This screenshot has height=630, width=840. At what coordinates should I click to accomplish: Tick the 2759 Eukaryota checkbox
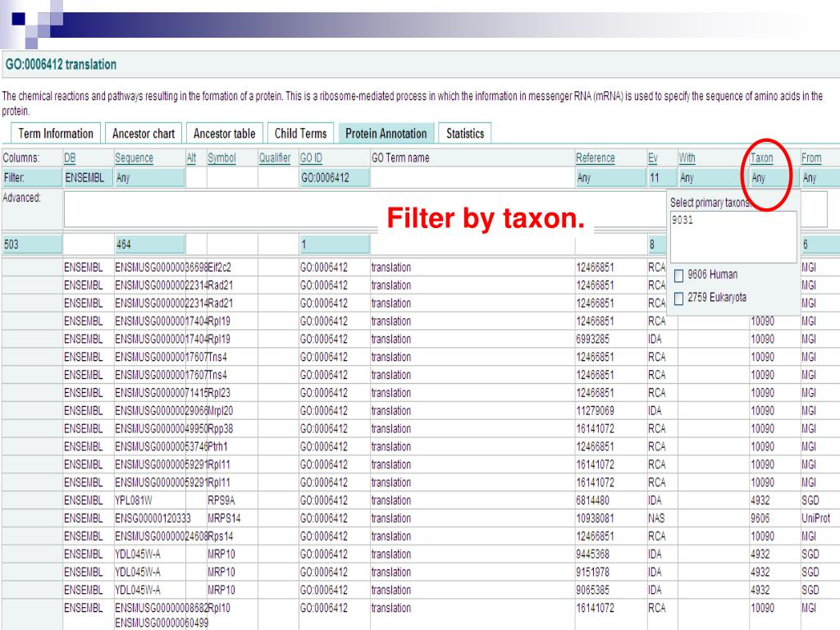[678, 299]
